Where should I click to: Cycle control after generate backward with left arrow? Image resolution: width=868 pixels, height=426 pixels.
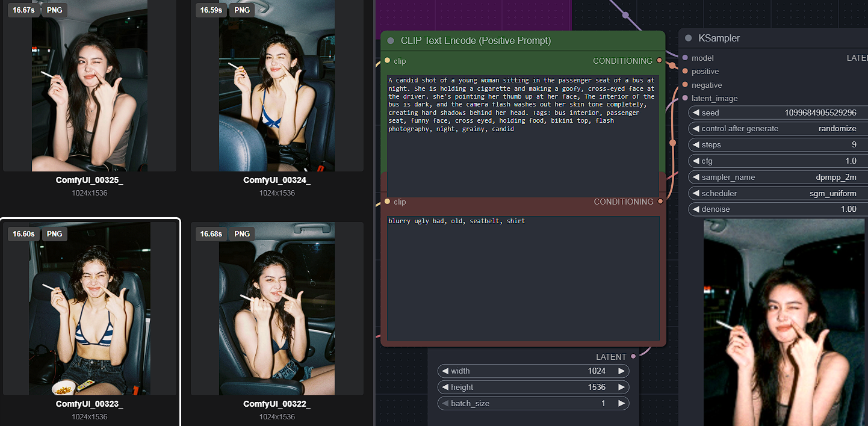(x=696, y=128)
